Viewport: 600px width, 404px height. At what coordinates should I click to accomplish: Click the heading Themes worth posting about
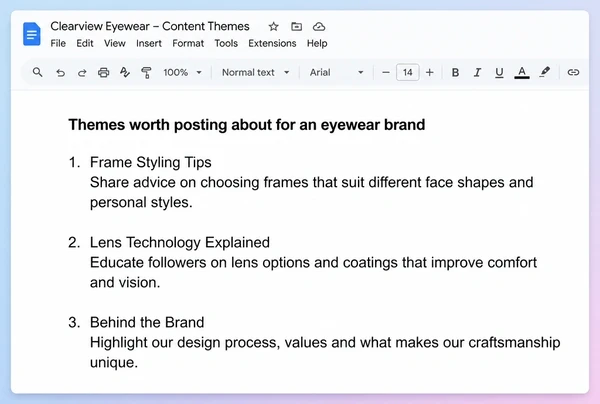[x=247, y=125]
